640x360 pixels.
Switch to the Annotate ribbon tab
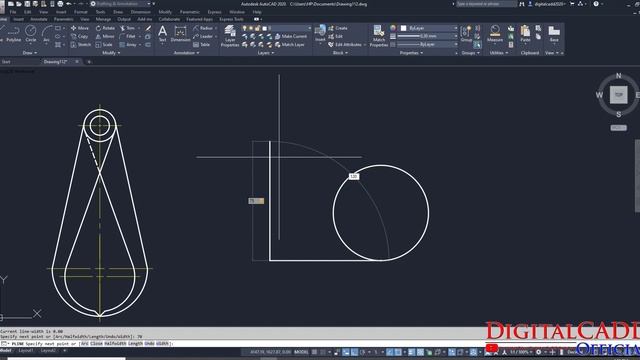click(39, 19)
